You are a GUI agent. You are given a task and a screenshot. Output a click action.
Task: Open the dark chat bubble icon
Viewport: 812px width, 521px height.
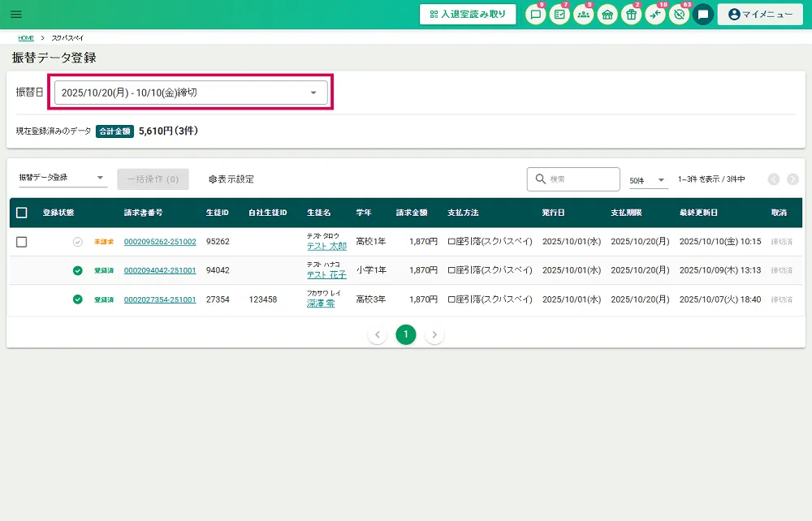pyautogui.click(x=703, y=15)
